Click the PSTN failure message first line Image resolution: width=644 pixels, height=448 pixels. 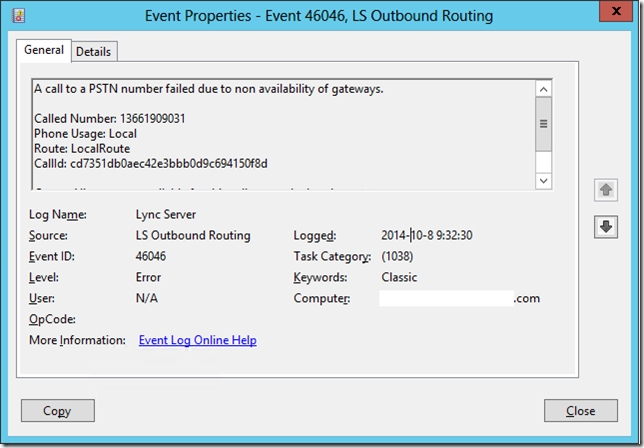tap(209, 89)
